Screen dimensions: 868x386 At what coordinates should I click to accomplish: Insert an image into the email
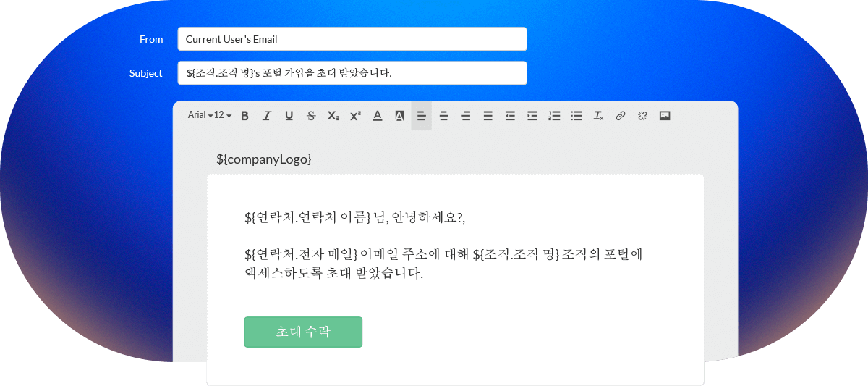coord(665,116)
